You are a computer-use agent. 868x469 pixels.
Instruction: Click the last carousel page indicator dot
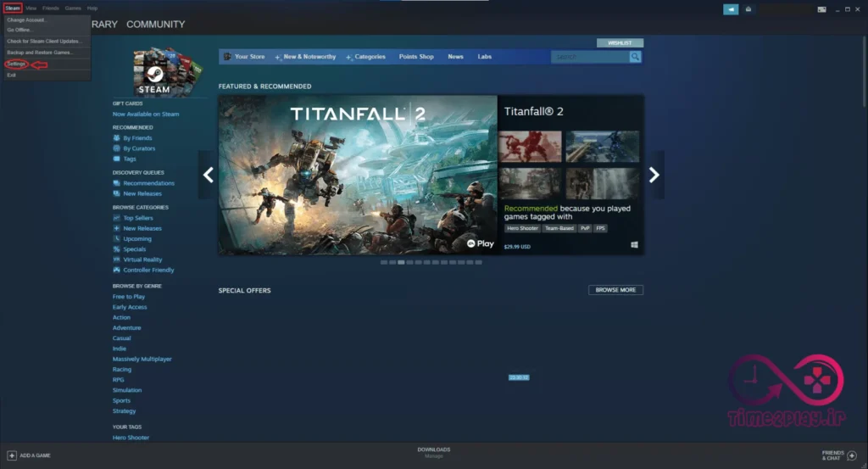pyautogui.click(x=479, y=262)
